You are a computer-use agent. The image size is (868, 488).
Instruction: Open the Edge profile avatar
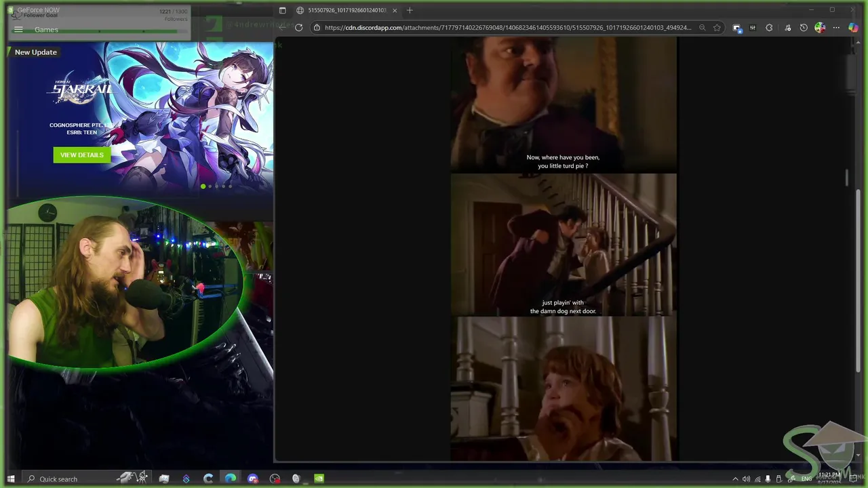[820, 28]
